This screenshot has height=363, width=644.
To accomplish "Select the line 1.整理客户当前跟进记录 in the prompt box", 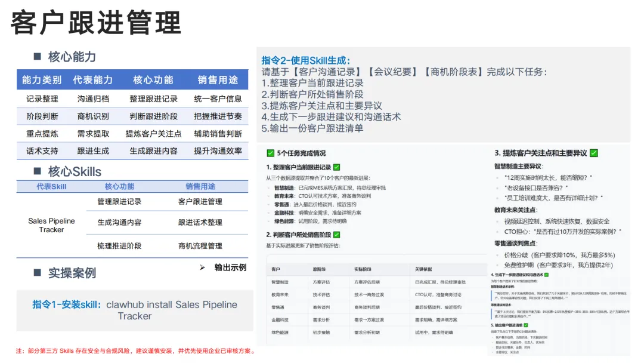I will tap(312, 83).
